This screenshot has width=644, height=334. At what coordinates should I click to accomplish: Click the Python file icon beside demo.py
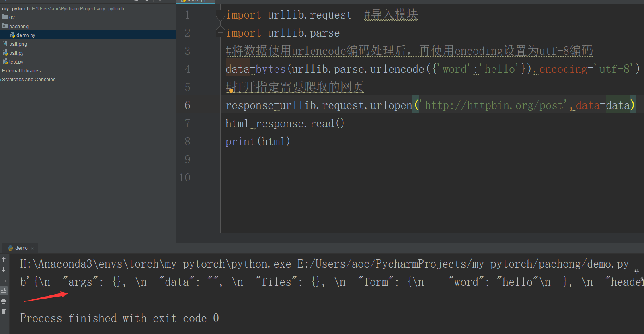(12, 35)
